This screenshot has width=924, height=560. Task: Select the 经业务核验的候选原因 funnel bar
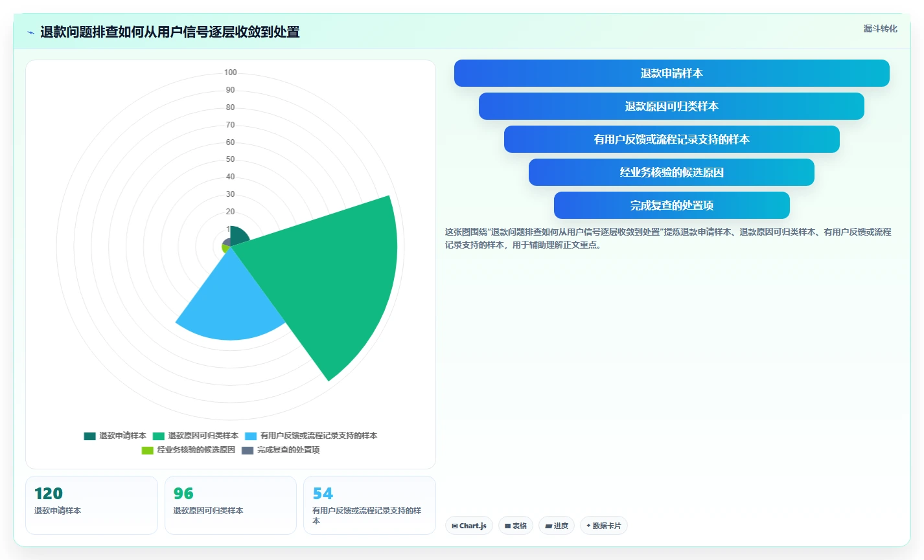[x=671, y=172]
